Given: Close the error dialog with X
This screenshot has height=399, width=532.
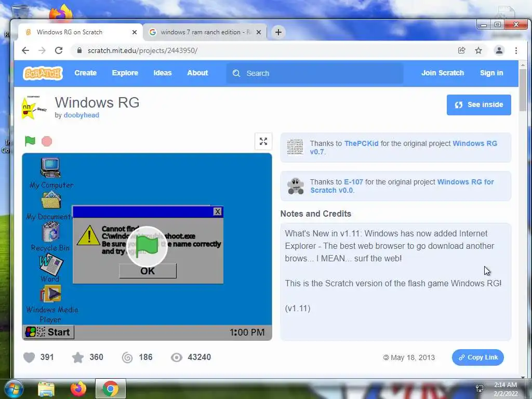Looking at the screenshot, I should (x=218, y=212).
